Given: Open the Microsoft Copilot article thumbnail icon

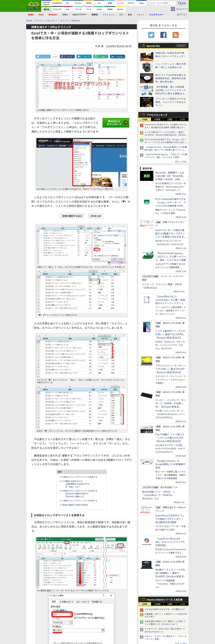Looking at the screenshot, I should pyautogui.click(x=147, y=542).
